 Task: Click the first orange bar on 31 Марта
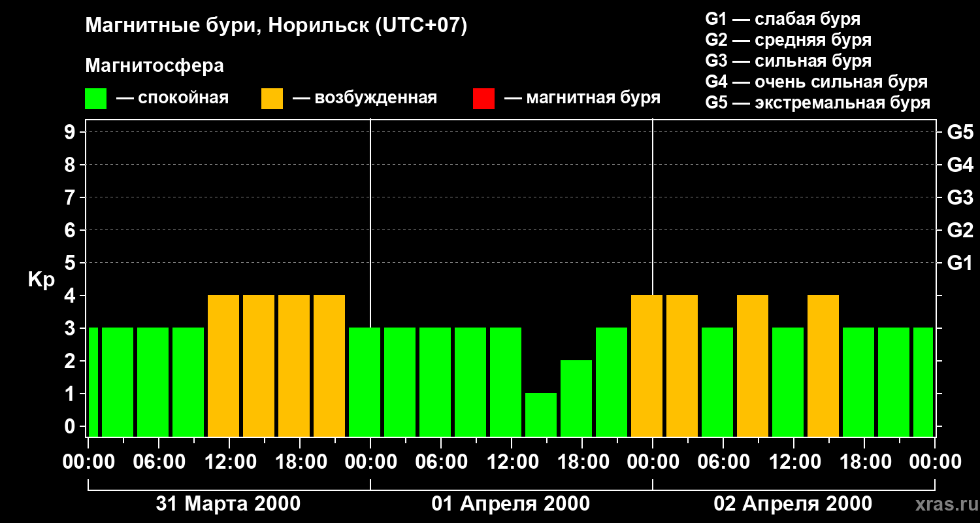tap(223, 365)
